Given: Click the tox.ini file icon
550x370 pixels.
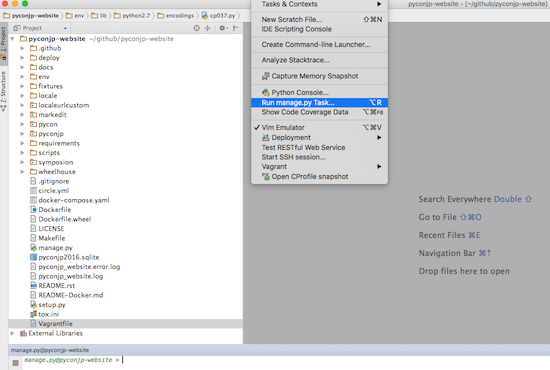Looking at the screenshot, I should point(33,314).
